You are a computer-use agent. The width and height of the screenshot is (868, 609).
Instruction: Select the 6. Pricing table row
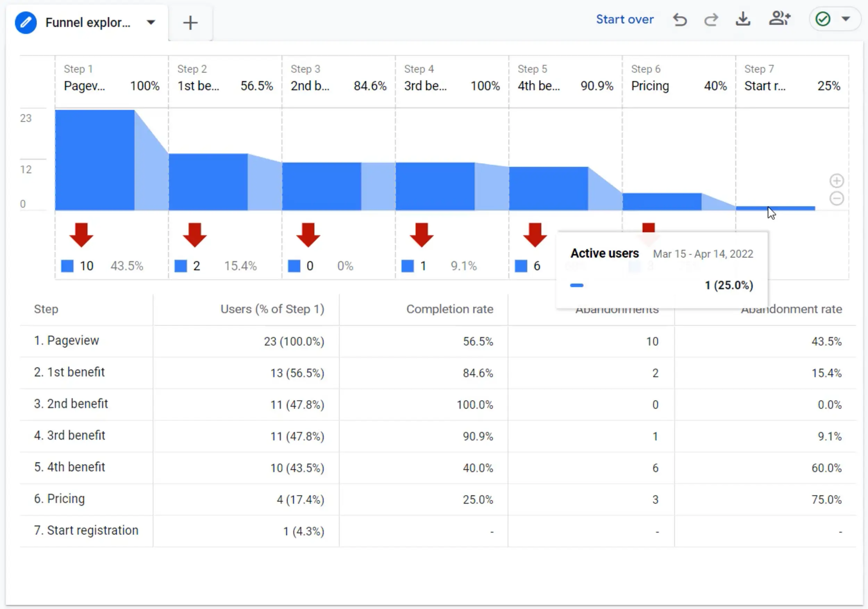click(59, 499)
